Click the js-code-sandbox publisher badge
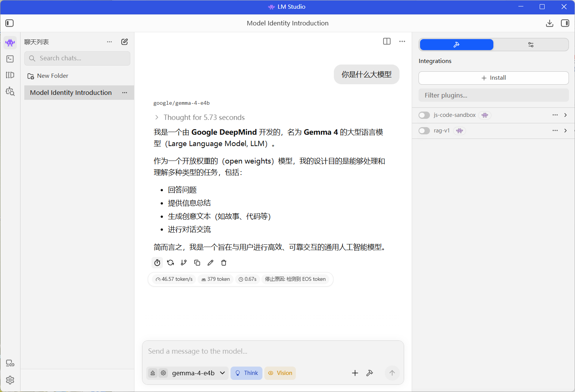575x392 pixels. [485, 115]
